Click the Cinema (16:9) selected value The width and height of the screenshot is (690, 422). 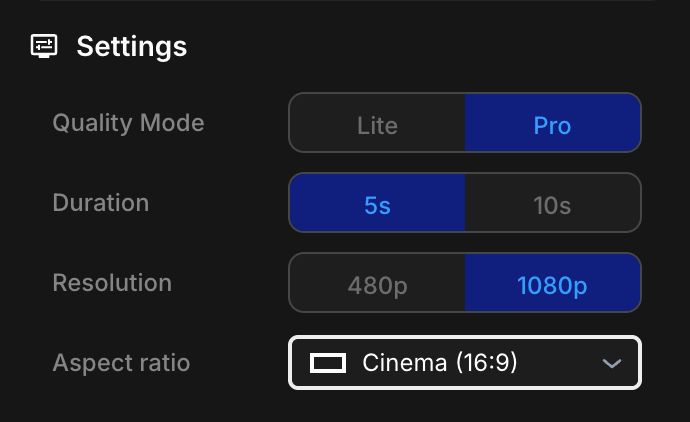(x=440, y=362)
